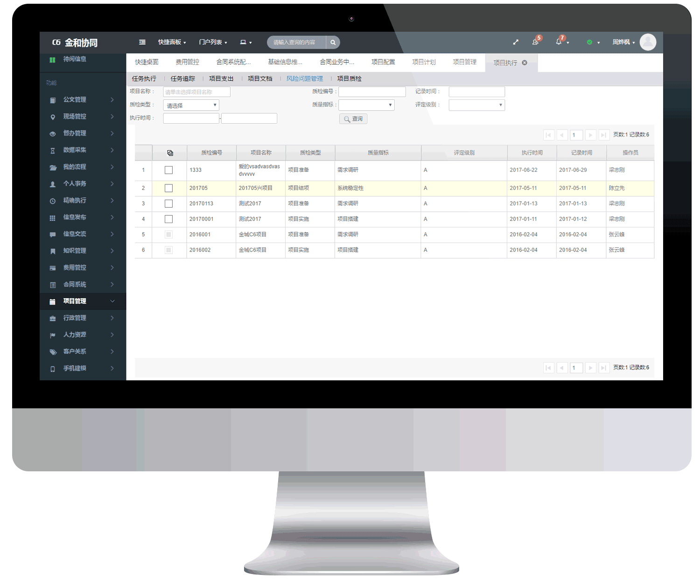This screenshot has width=700, height=588.
Task: Click the 人力资源 flag icon
Action: [53, 335]
